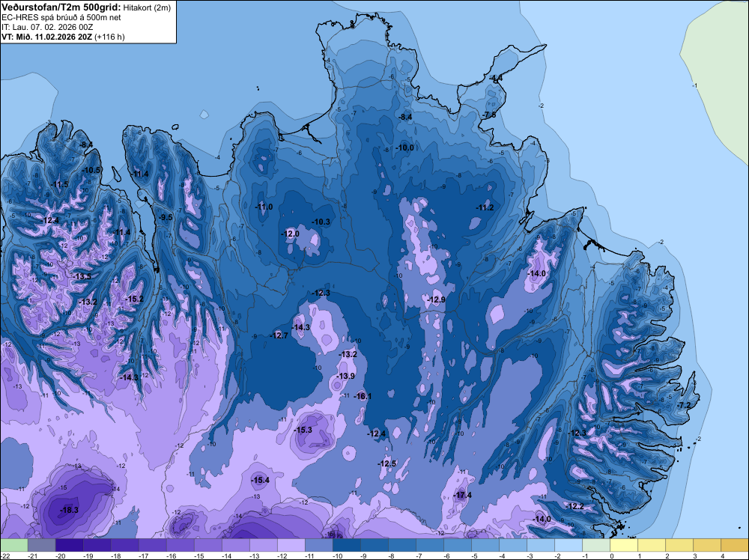The width and height of the screenshot is (749, 560).
Task: Click the 'VT: Mið. 11.02.2026 20Z' valid time
Action: pos(46,37)
